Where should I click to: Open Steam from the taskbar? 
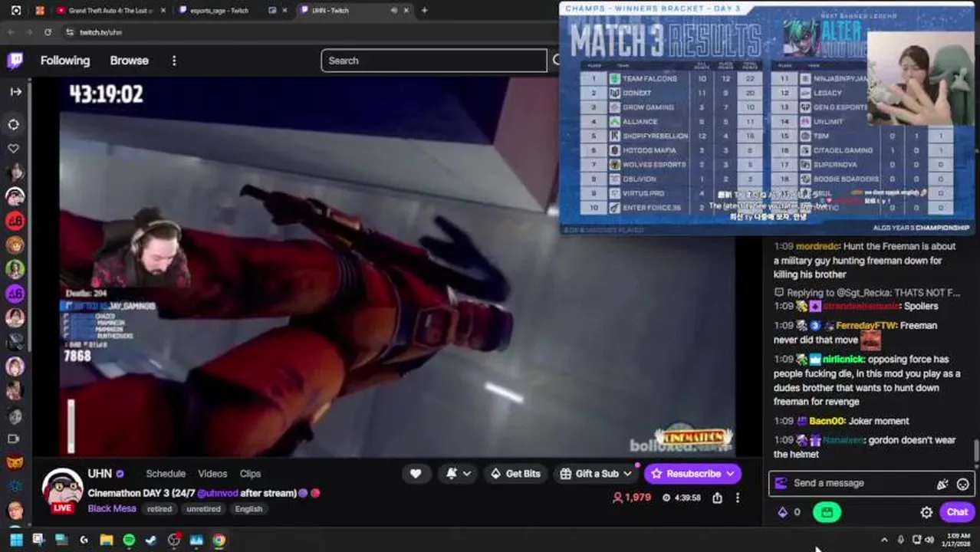tap(151, 540)
